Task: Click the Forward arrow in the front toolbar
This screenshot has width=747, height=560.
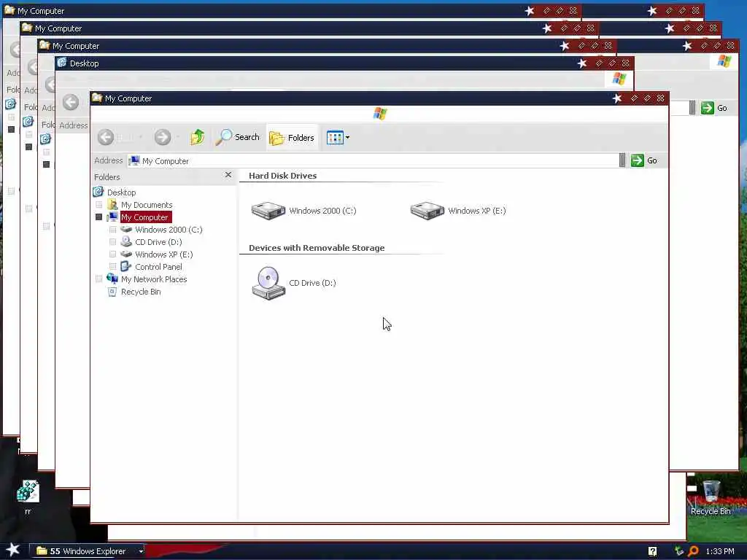Action: tap(163, 137)
